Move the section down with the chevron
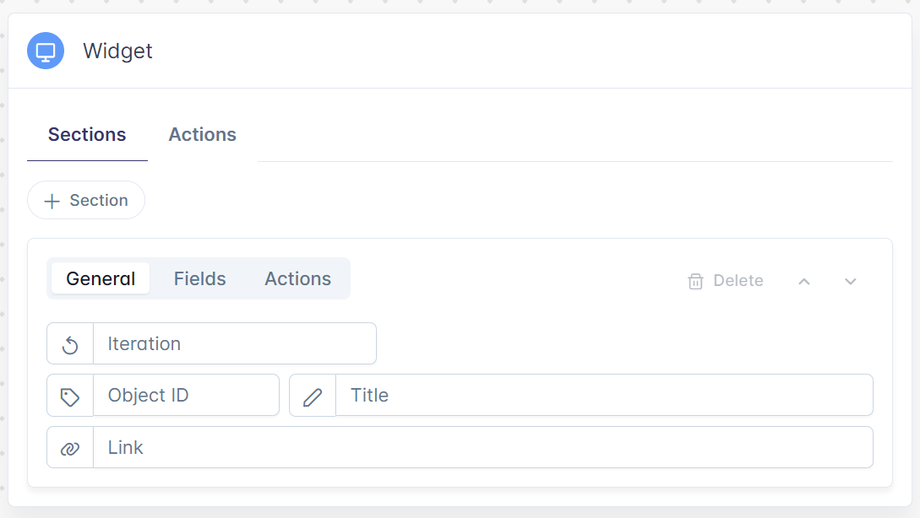Screen dimensions: 920x518 click(850, 281)
